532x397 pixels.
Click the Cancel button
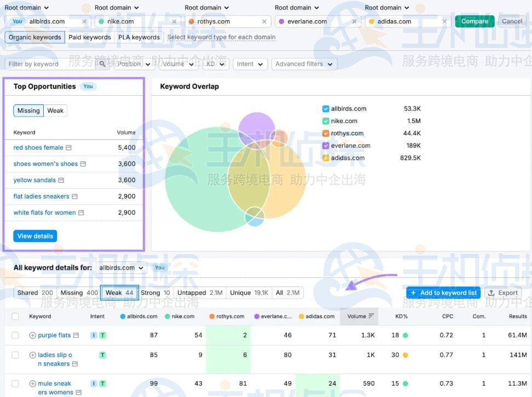pos(512,21)
